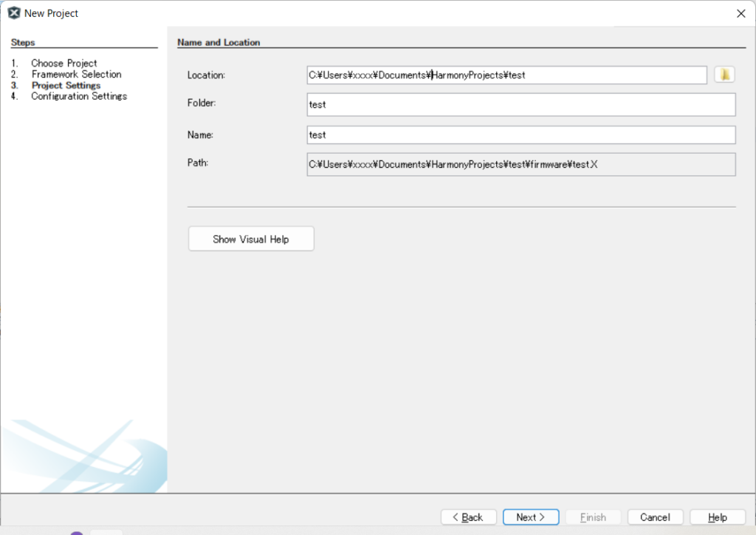Click the MPLAB X logo in title bar
This screenshot has width=756, height=535.
[x=13, y=13]
